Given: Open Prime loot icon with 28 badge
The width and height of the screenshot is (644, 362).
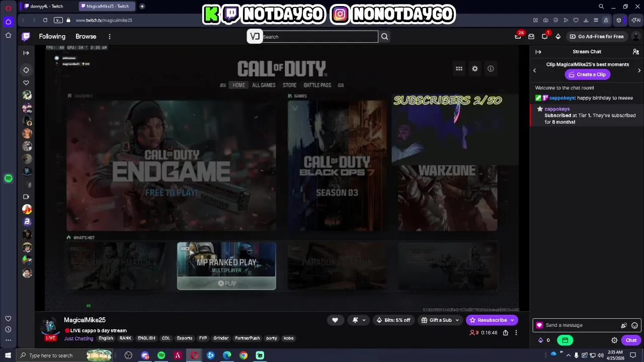Looking at the screenshot, I should pyautogui.click(x=518, y=36).
